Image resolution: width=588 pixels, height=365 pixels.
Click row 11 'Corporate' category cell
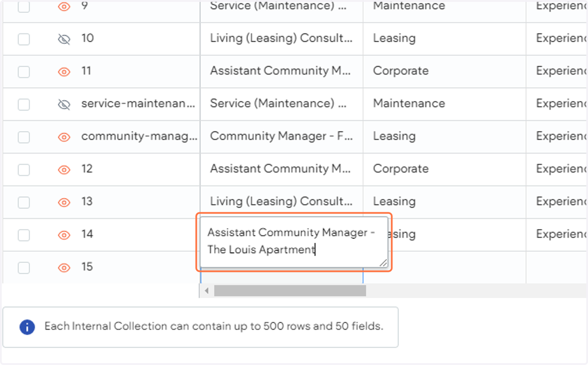pos(444,72)
